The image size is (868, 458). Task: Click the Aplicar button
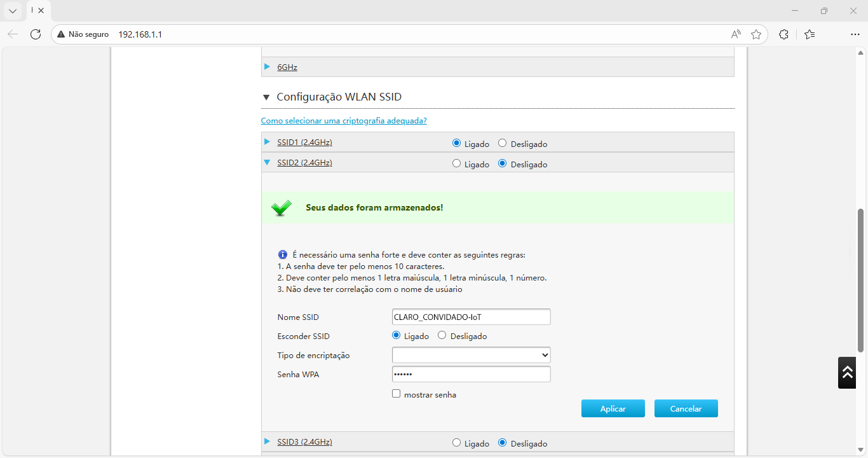[x=613, y=408]
